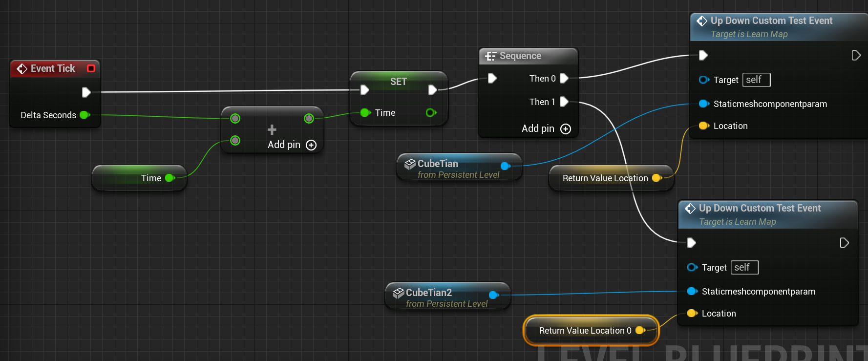Select the Event Tick node title

point(53,68)
